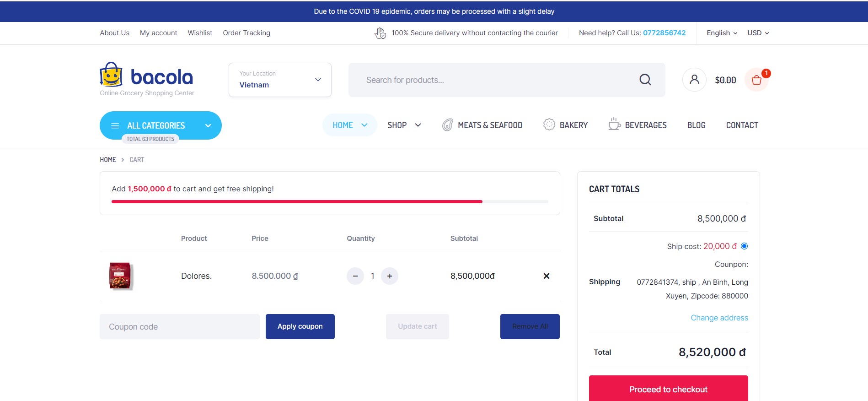Screen dimensions: 868x401
Task: Expand the Your Location dropdown
Action: [x=280, y=80]
